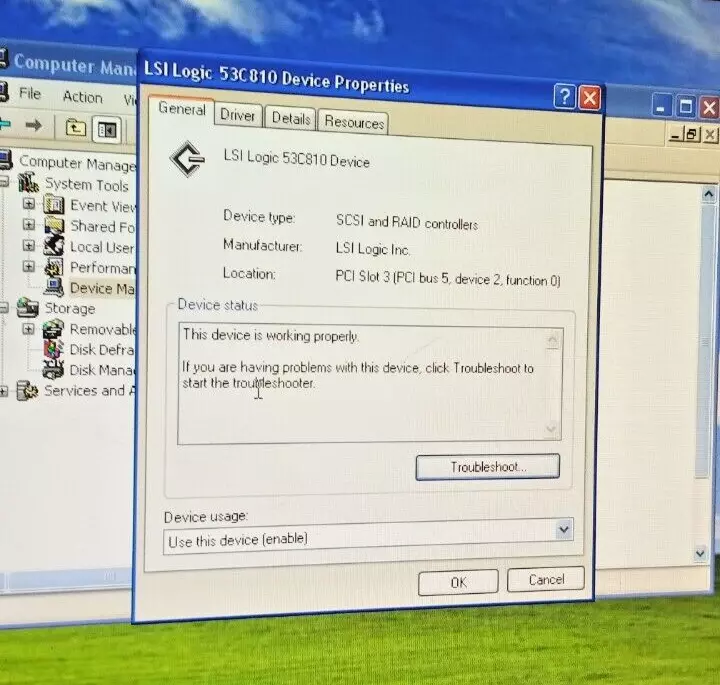Expand the Removable Storage tree node

[29, 329]
